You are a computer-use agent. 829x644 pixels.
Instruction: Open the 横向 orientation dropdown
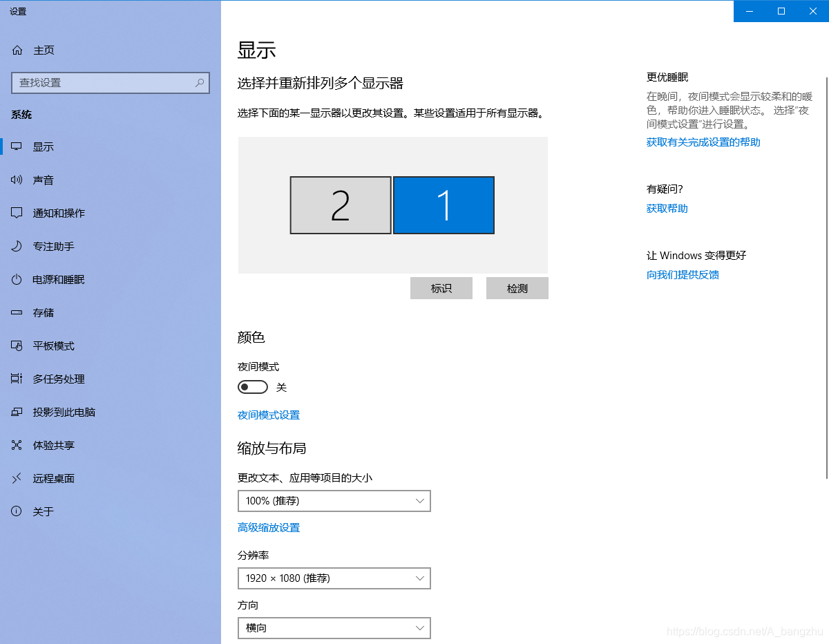pyautogui.click(x=334, y=628)
